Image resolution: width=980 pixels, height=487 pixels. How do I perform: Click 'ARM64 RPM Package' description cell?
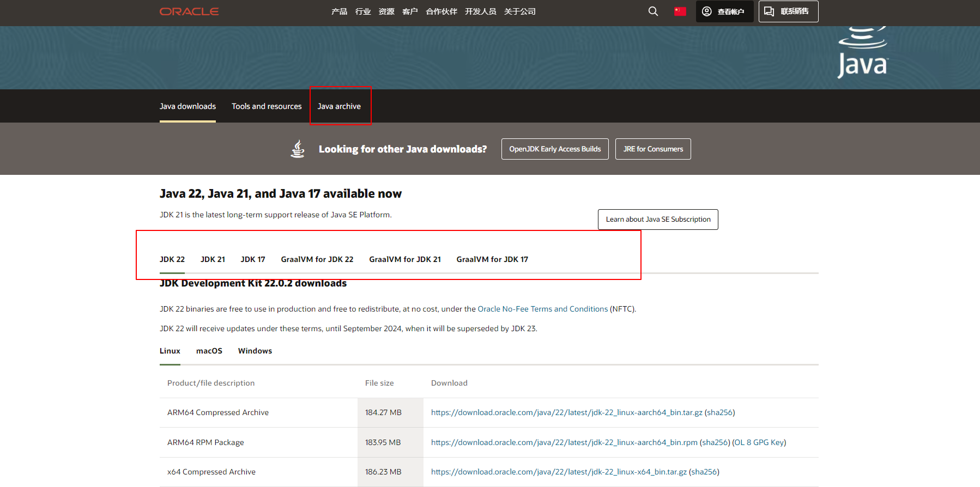pyautogui.click(x=205, y=442)
